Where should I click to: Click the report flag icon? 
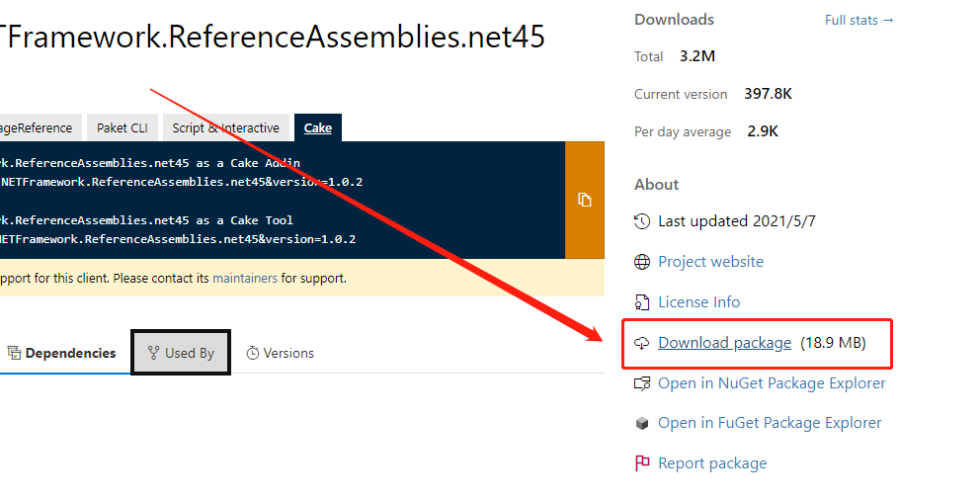coord(642,463)
